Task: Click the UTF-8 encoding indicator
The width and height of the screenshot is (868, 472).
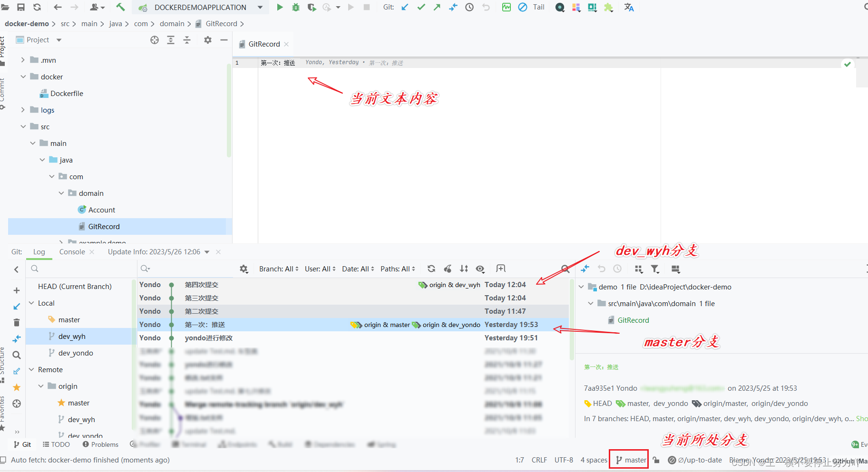Action: tap(564, 460)
